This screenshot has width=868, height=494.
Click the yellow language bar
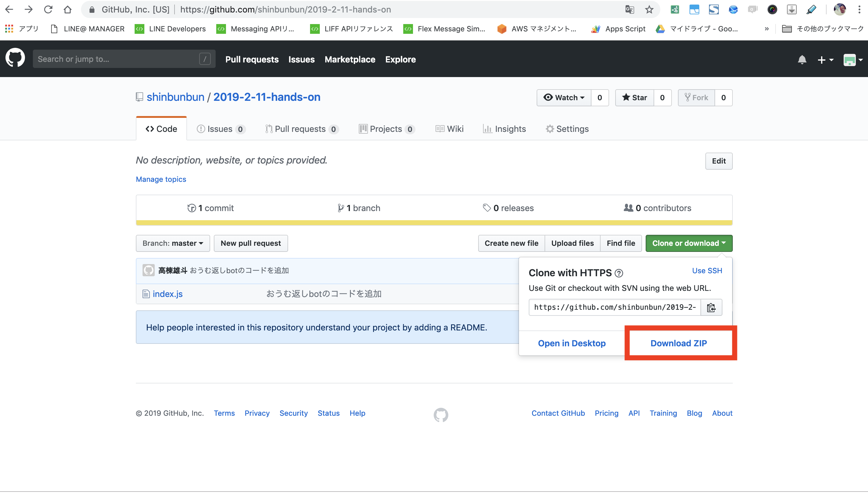pyautogui.click(x=434, y=223)
